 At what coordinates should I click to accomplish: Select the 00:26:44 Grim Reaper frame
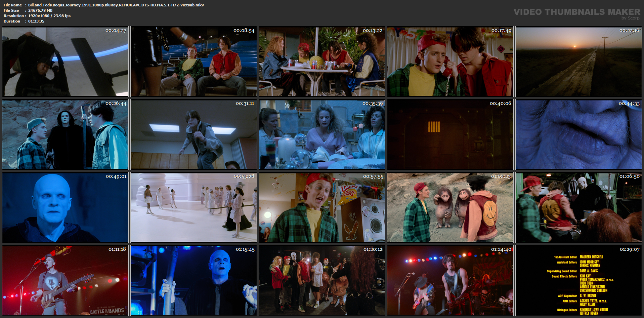click(66, 134)
